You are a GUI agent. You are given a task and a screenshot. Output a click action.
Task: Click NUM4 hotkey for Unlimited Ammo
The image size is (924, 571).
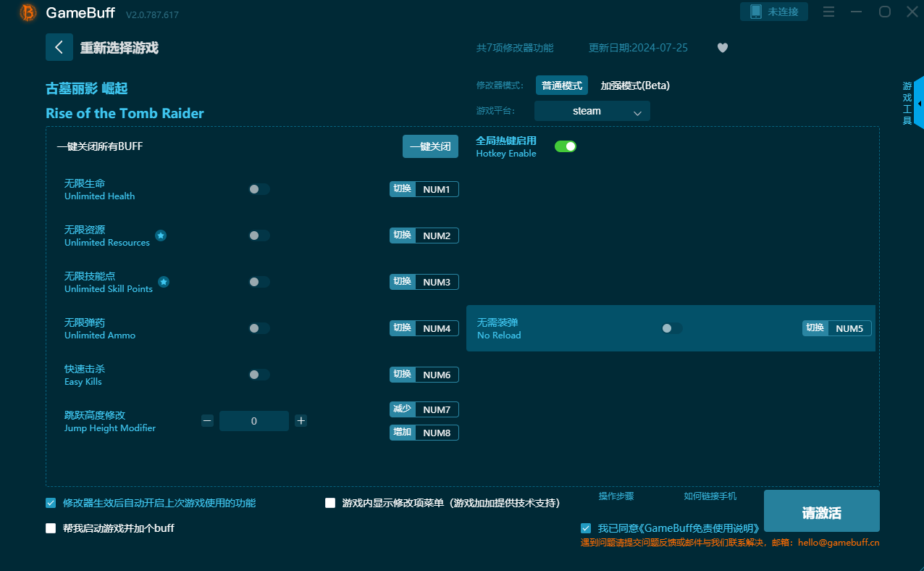[437, 328]
